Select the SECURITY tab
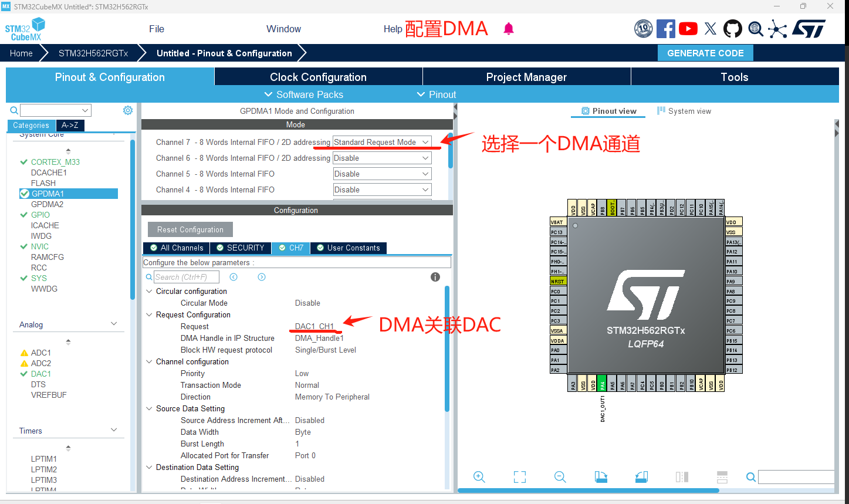Screen dimensions: 849x504 point(240,248)
